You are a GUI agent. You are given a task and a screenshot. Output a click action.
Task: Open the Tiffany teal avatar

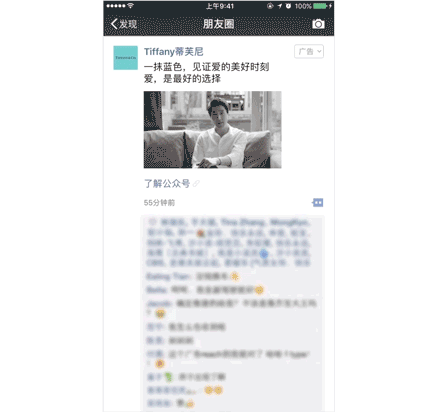click(126, 58)
